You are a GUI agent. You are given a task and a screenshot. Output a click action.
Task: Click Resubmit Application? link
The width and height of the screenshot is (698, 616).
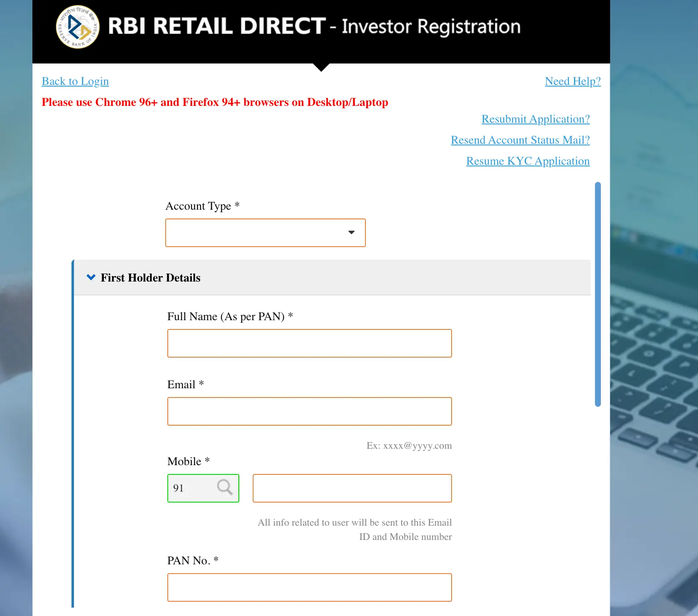click(x=536, y=119)
